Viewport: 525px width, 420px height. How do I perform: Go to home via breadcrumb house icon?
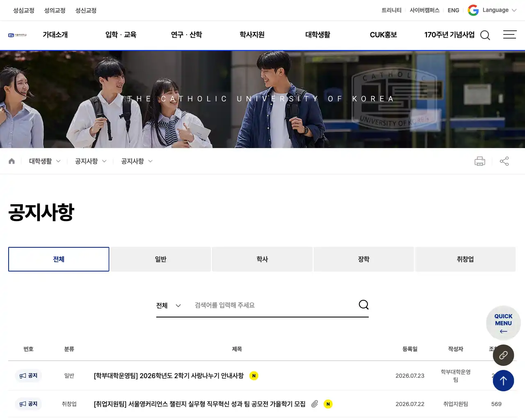point(12,161)
